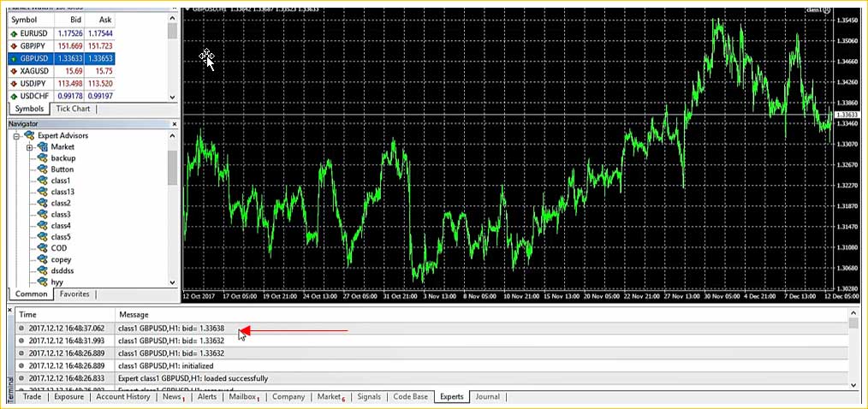Close the Terminal panel
The height and width of the screenshot is (409, 868).
pyautogui.click(x=10, y=311)
